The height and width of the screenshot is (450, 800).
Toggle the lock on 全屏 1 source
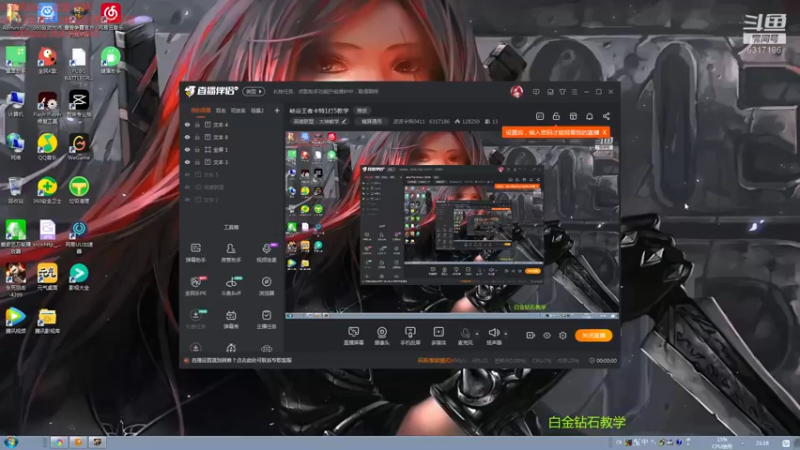tap(197, 149)
